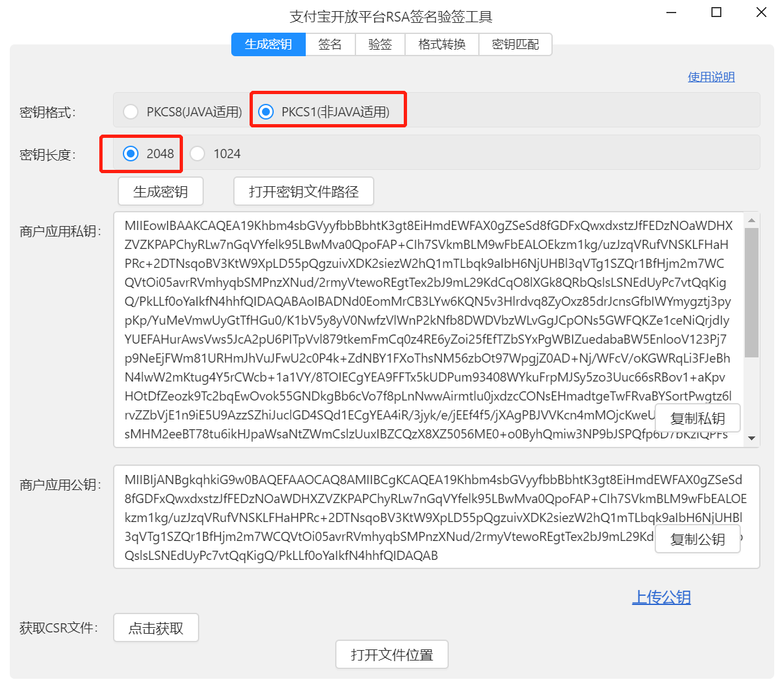784x686 pixels.
Task: Open the 签名 tab
Action: pos(330,44)
